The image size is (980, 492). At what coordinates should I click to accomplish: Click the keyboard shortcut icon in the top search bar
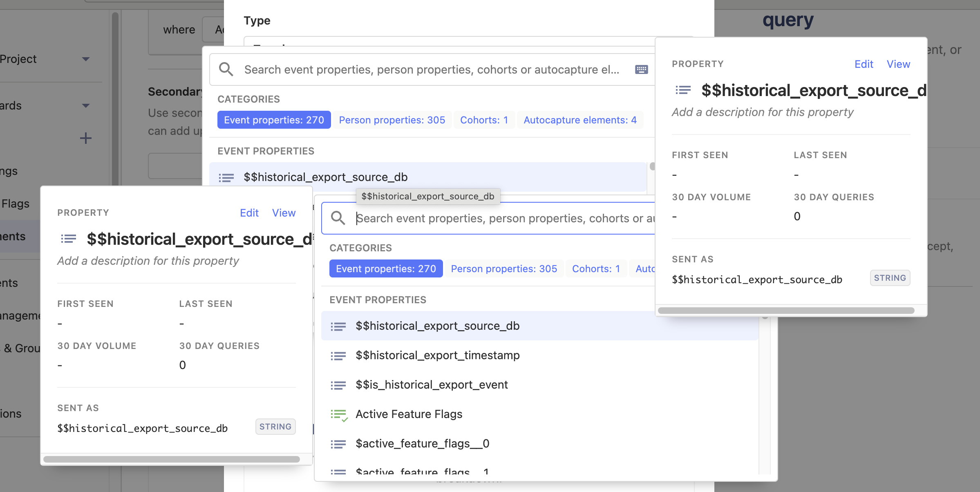641,69
